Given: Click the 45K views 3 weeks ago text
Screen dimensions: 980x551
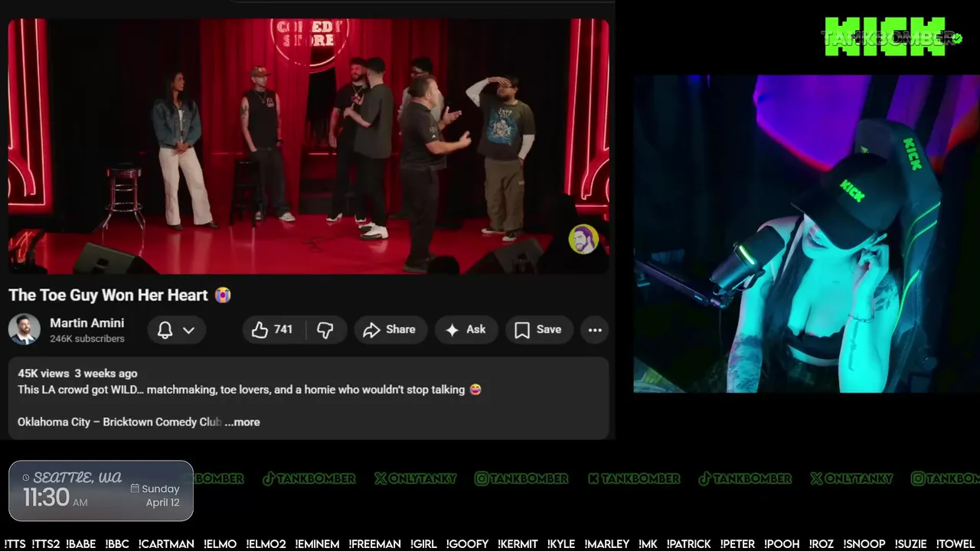Looking at the screenshot, I should point(77,373).
